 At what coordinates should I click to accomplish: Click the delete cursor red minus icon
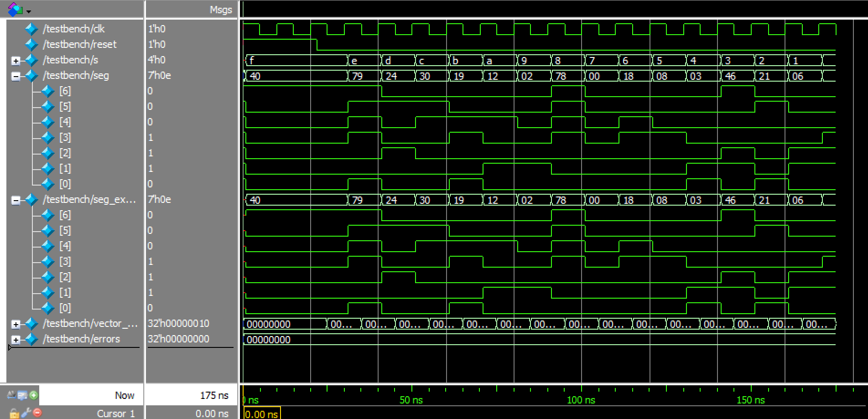[x=37, y=413]
